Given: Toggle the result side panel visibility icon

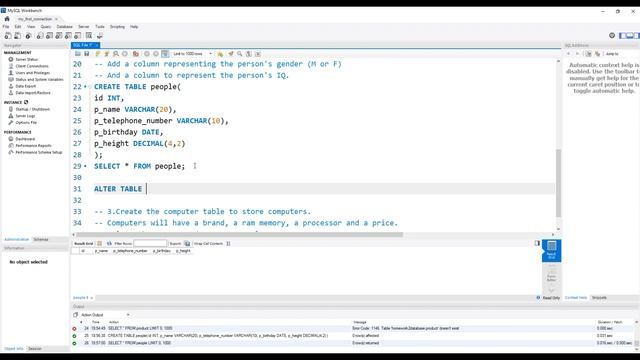Looking at the screenshot, I should 537,243.
